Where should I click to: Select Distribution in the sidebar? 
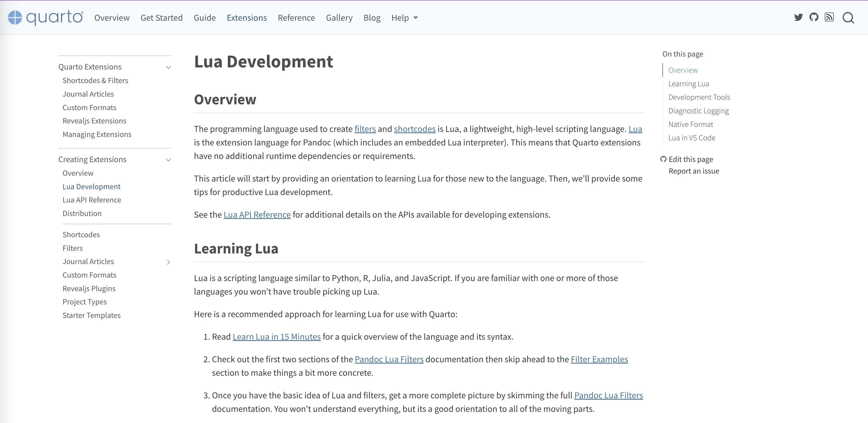coord(82,213)
